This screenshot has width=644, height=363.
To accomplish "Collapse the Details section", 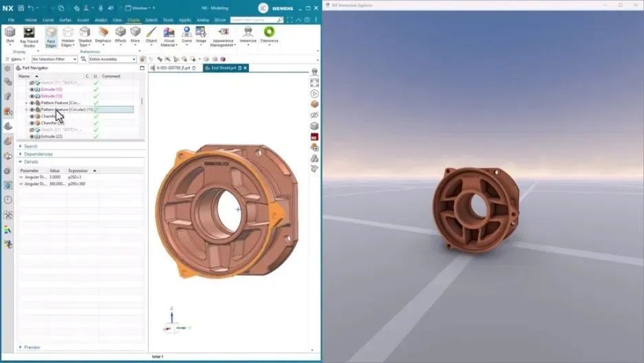I will (21, 162).
